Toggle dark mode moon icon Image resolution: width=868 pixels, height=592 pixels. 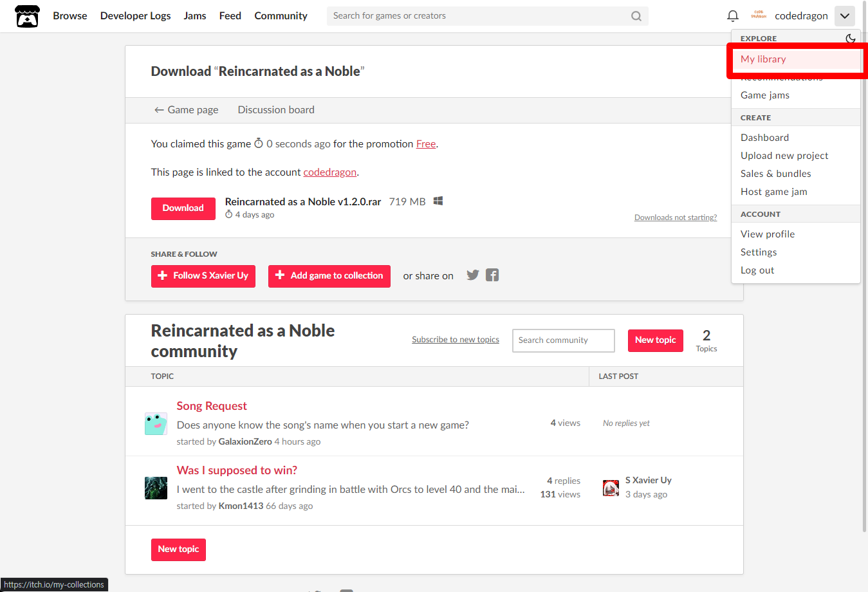(x=851, y=39)
